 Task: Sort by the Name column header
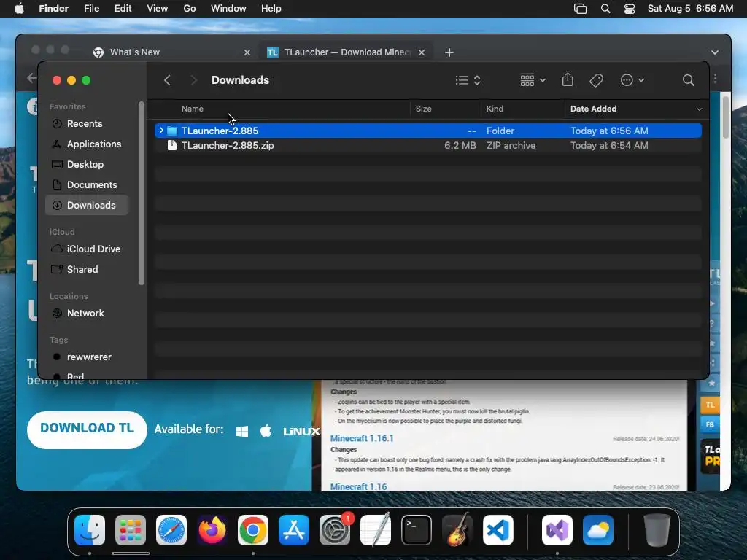[x=193, y=109]
